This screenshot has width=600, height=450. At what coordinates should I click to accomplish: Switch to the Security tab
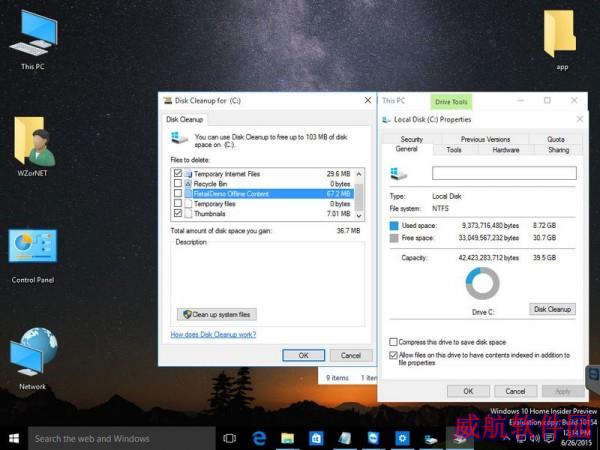(x=412, y=139)
